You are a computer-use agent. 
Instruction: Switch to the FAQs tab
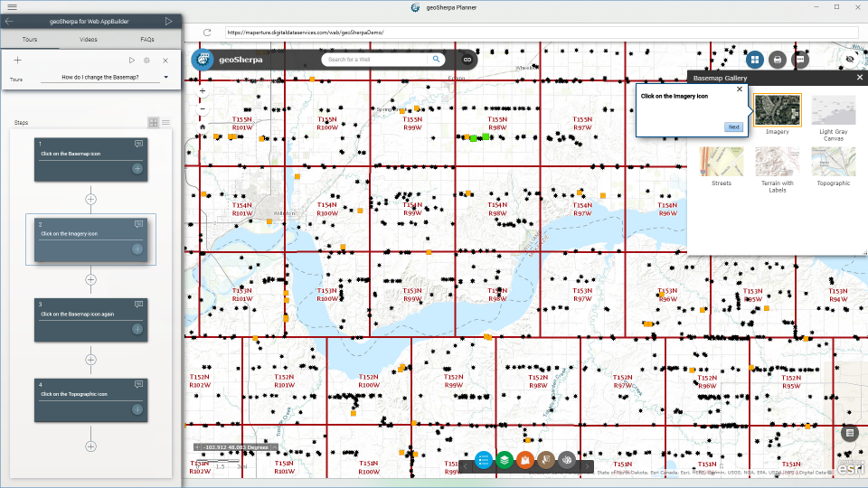[147, 40]
